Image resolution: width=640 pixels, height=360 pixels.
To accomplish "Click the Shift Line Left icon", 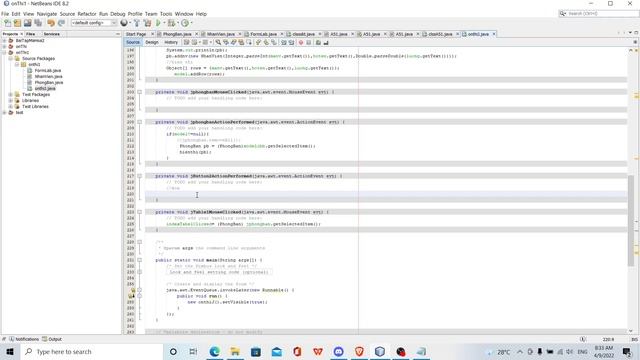I will coord(284,42).
